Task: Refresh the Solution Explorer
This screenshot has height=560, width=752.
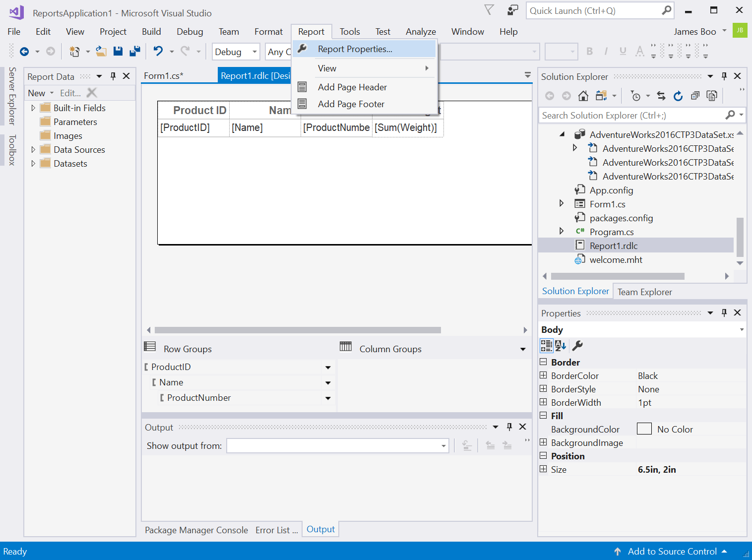Action: click(x=678, y=96)
